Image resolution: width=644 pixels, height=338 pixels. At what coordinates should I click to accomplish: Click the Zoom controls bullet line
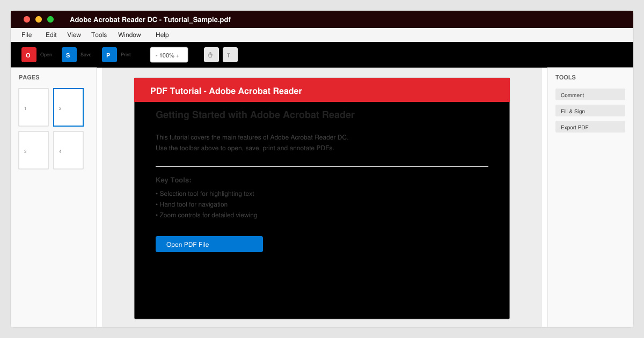tap(207, 215)
